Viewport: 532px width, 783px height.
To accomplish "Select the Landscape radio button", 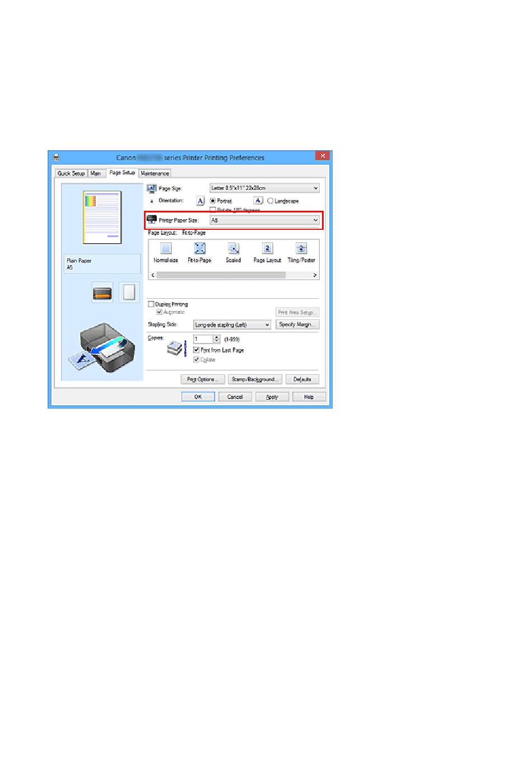I will point(270,201).
